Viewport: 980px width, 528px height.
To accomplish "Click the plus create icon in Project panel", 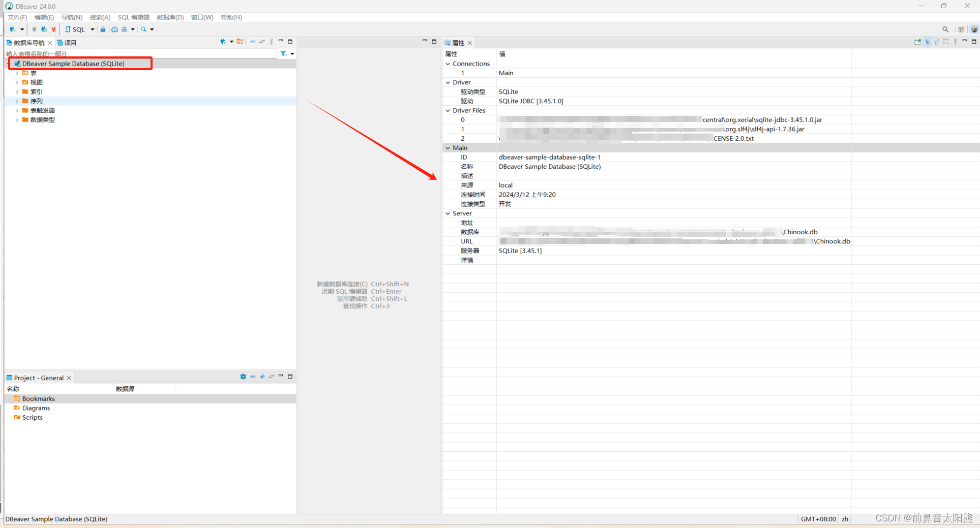I will [262, 377].
